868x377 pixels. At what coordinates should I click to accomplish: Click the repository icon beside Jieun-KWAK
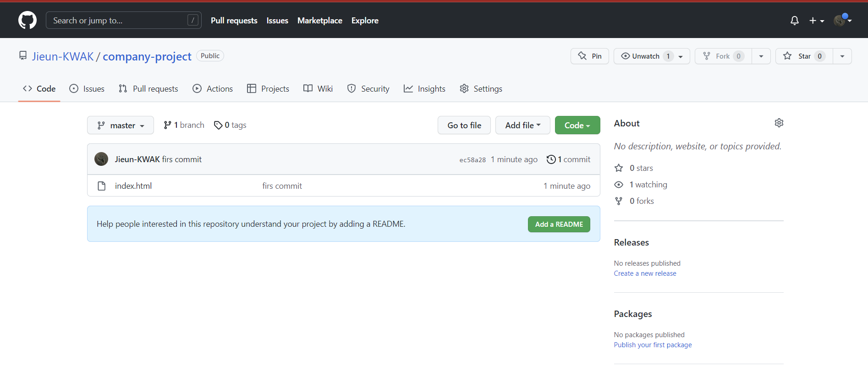23,56
